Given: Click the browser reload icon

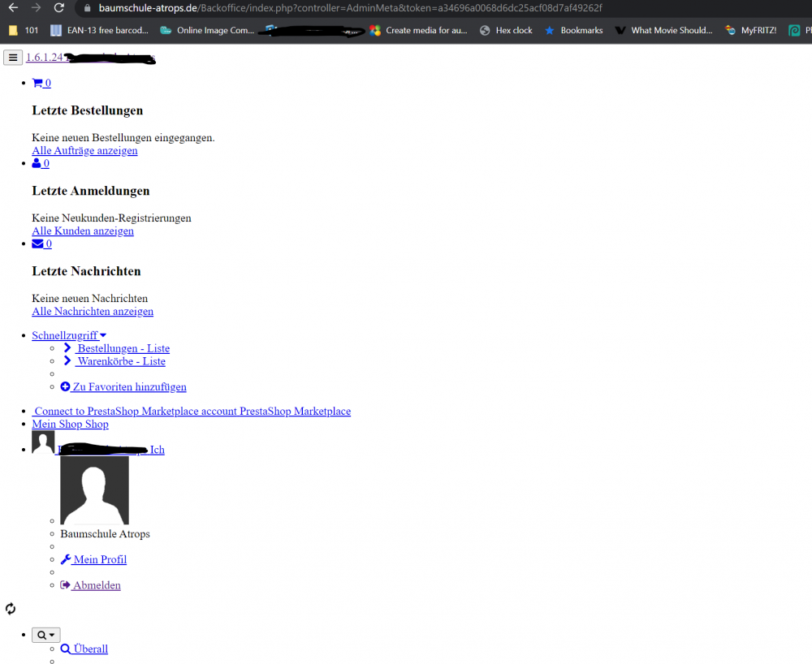Looking at the screenshot, I should 57,9.
